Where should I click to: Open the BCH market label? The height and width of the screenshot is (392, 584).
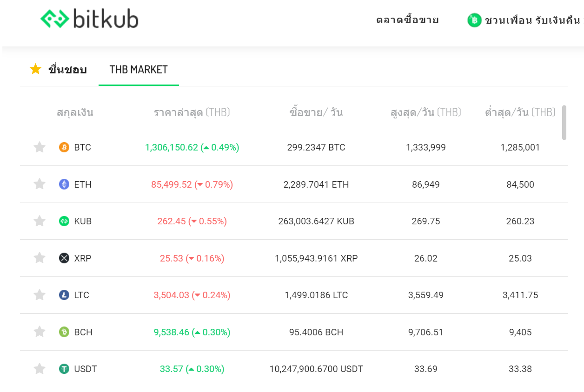(83, 332)
